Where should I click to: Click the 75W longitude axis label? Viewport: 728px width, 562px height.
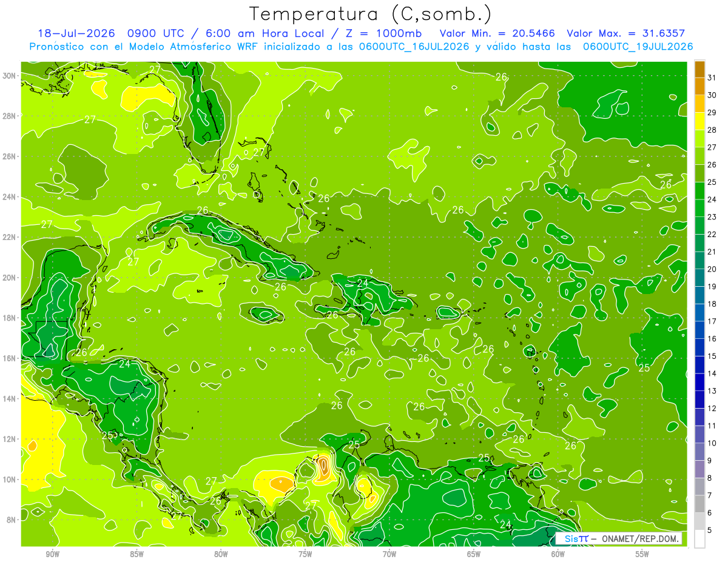[x=305, y=554]
